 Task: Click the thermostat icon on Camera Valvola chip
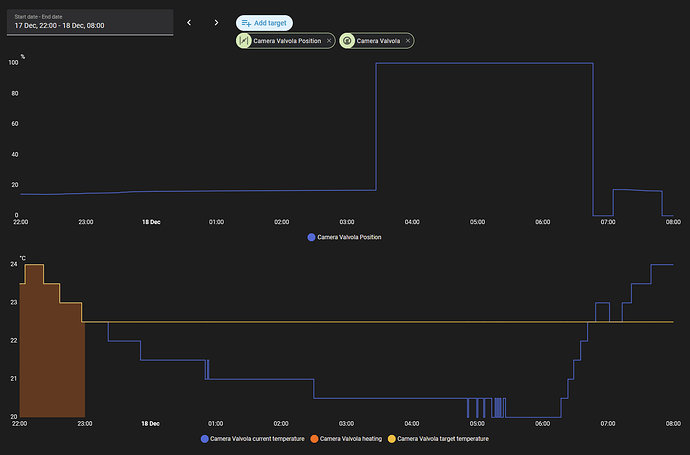[x=347, y=41]
